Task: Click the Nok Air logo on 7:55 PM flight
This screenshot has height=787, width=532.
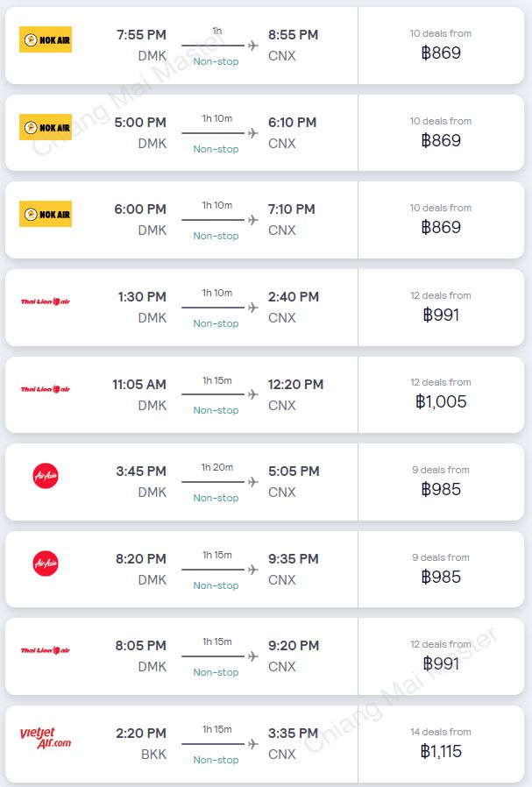Action: (46, 39)
